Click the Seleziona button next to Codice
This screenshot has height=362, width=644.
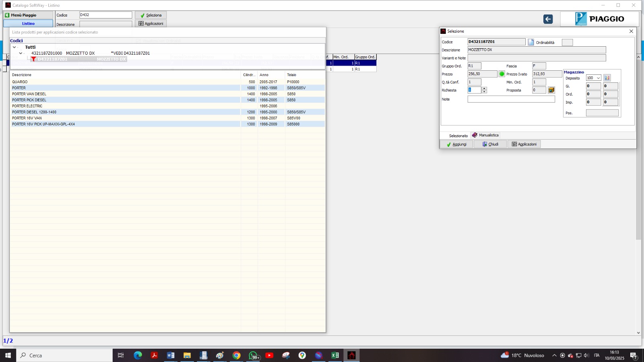coord(151,15)
